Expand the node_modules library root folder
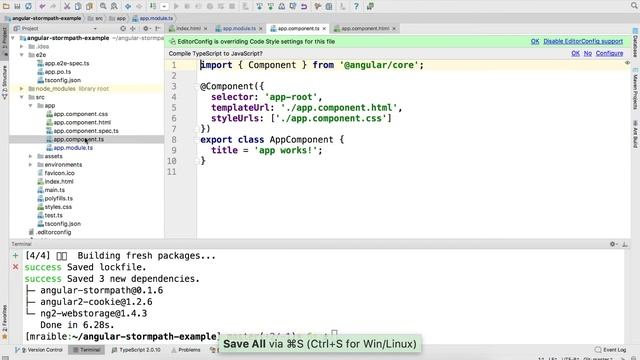 (x=22, y=89)
